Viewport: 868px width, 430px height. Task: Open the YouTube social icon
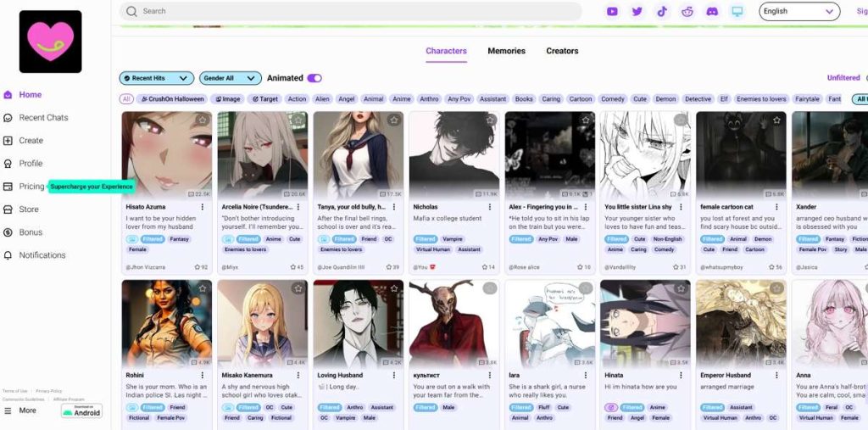[612, 12]
